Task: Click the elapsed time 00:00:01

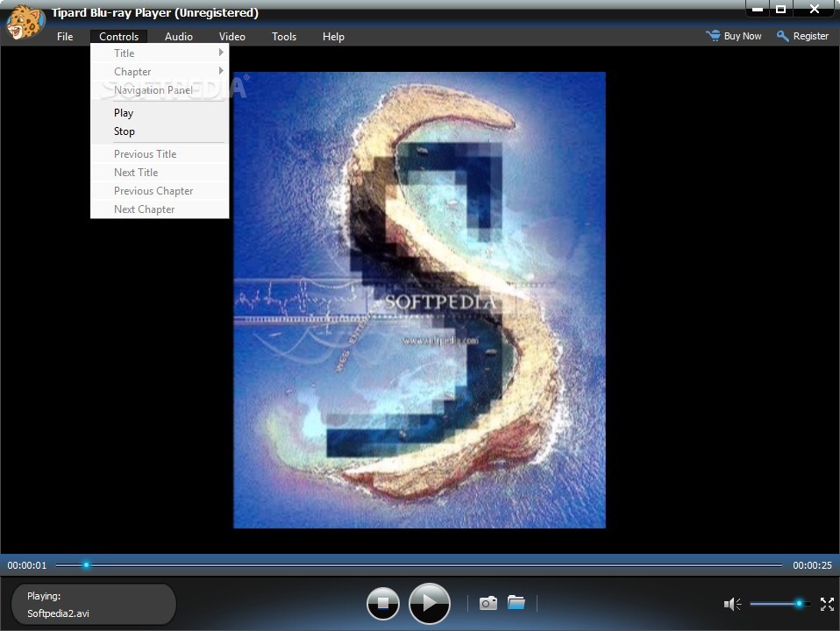Action: 27,565
